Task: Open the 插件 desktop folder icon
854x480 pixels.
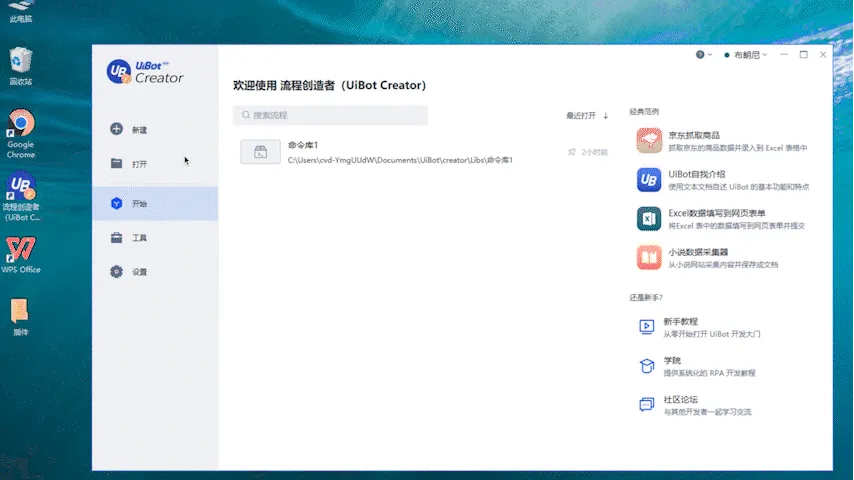Action: point(20,317)
